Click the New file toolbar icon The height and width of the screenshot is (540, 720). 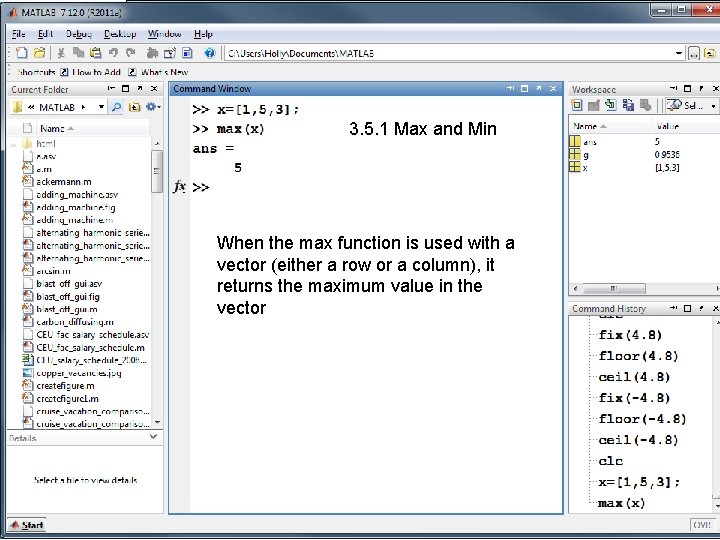[21, 53]
